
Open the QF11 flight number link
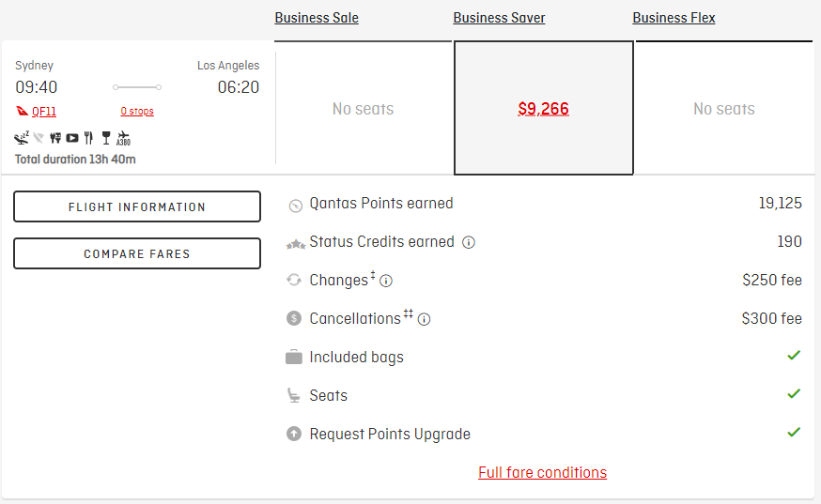[x=44, y=112]
